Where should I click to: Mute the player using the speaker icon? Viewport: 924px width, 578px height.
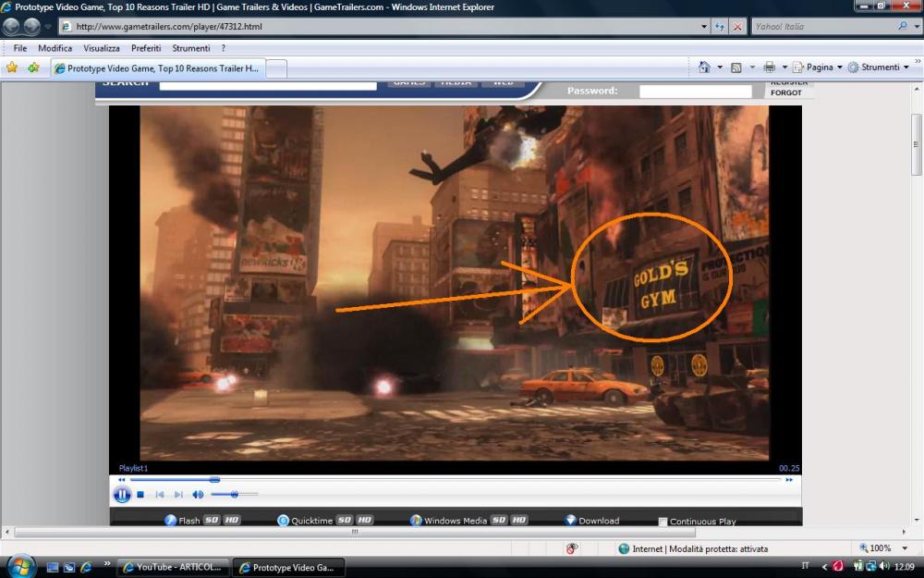coord(198,495)
